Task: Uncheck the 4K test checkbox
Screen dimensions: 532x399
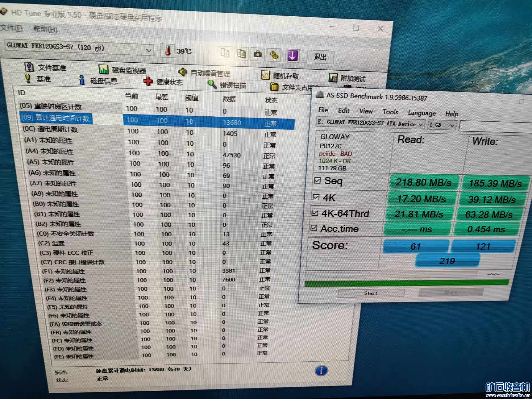Action: point(316,197)
